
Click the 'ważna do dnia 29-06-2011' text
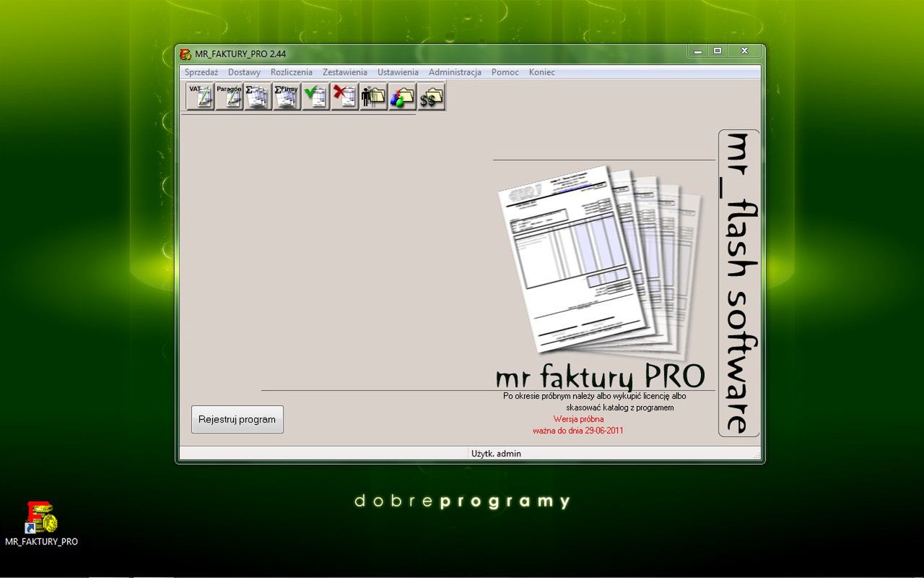(x=578, y=431)
